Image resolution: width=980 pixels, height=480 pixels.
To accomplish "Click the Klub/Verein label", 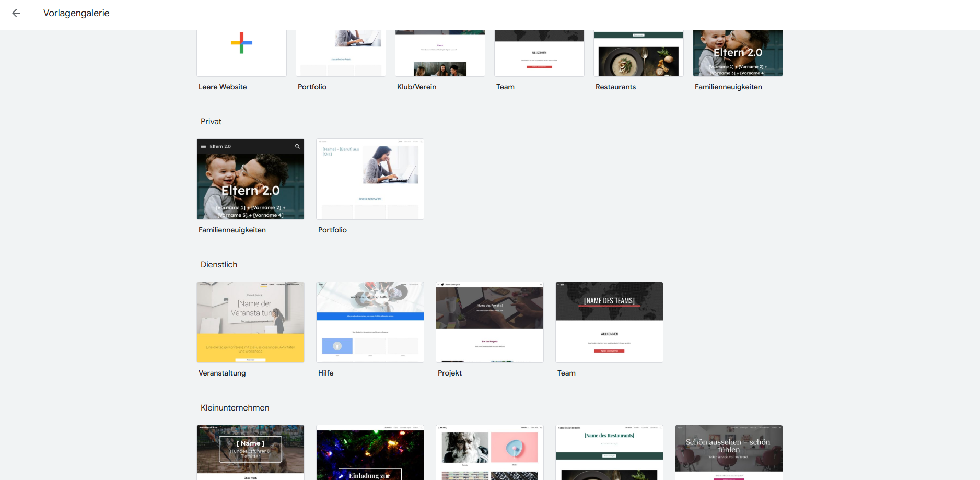I will point(416,87).
